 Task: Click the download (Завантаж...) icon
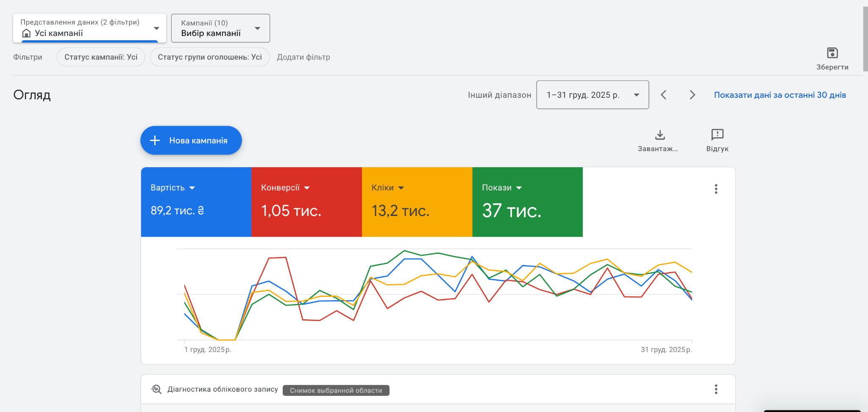659,135
